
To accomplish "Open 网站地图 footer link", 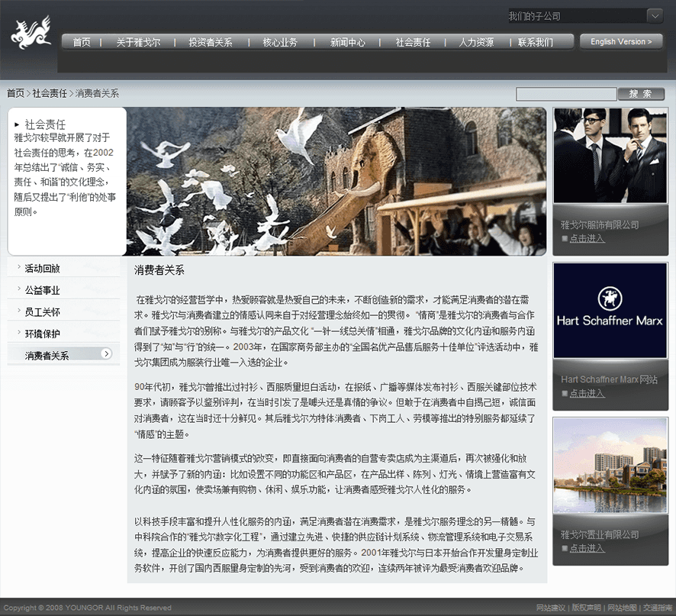I will tap(621, 608).
